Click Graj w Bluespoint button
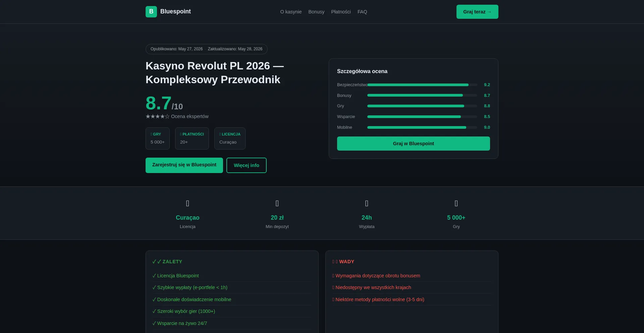Image resolution: width=644 pixels, height=333 pixels. (414, 144)
